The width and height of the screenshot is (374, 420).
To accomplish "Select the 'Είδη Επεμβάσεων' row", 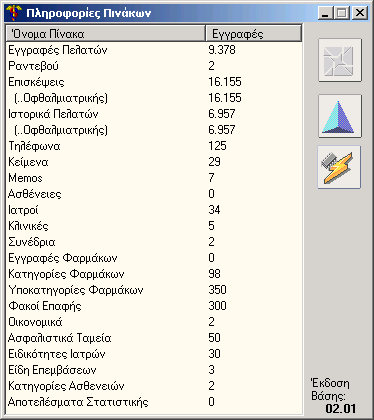I will point(154,370).
